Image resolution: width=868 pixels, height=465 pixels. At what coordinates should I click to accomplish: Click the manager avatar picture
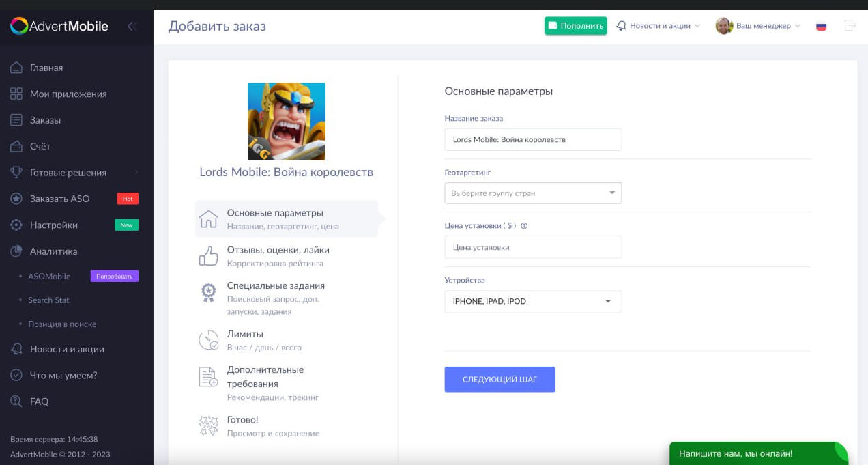pos(724,26)
